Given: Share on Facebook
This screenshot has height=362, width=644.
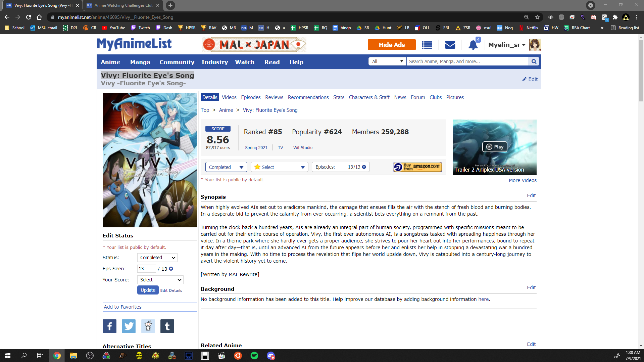Looking at the screenshot, I should click(x=109, y=326).
